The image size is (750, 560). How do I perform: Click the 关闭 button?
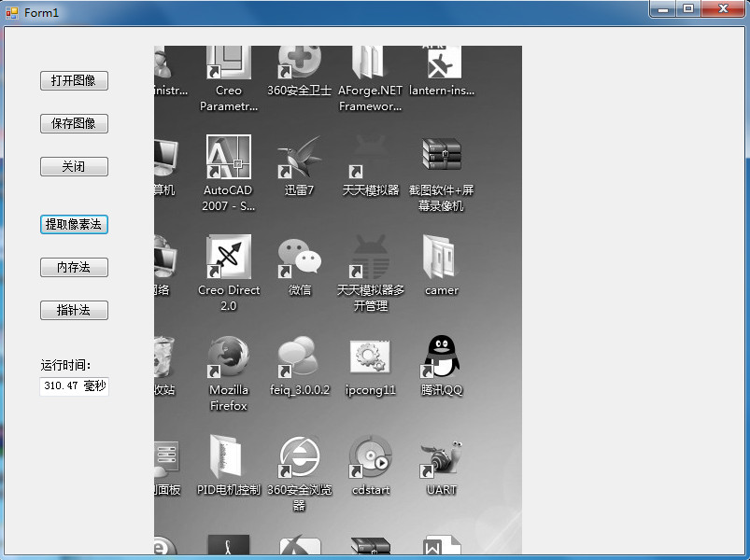[x=74, y=166]
